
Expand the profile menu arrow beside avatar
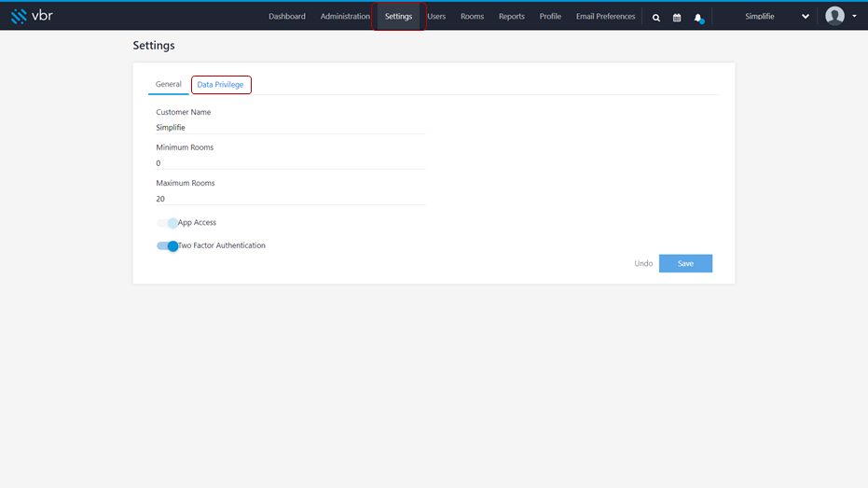pos(854,16)
